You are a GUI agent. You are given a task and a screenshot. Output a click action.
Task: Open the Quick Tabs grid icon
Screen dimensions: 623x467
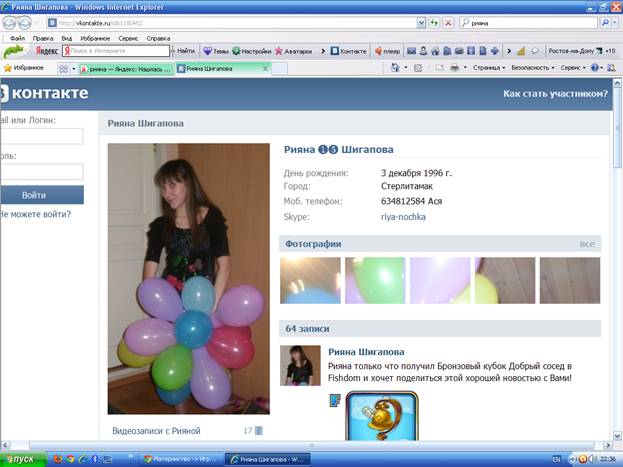tap(63, 69)
